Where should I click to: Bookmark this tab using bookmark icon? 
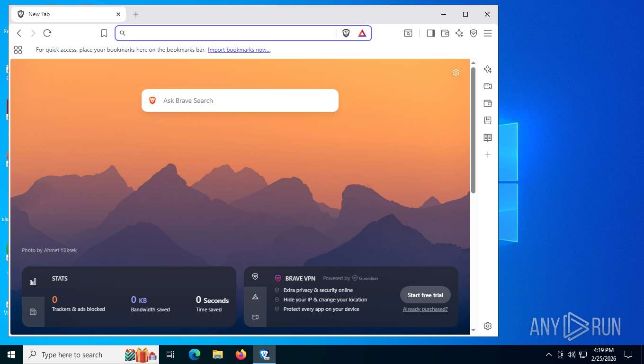pos(104,33)
